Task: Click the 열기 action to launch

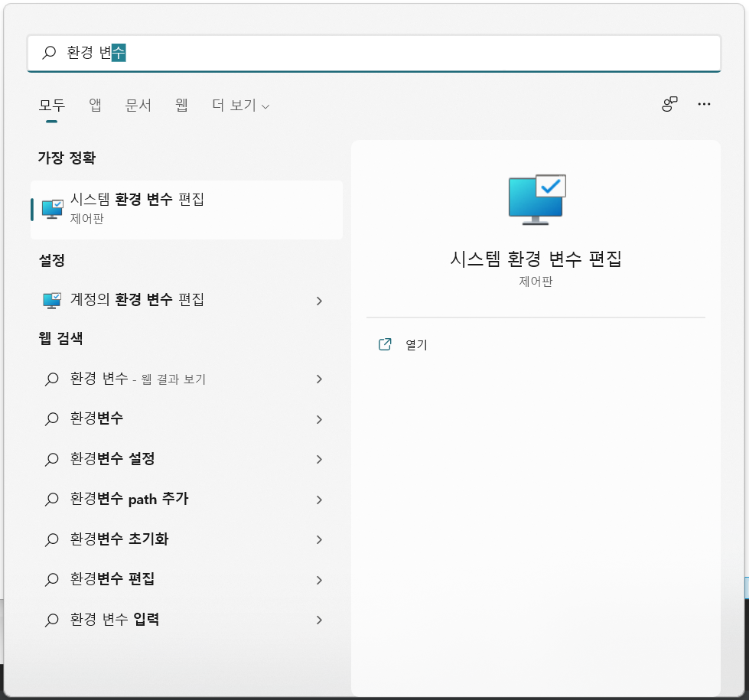Action: pos(415,344)
